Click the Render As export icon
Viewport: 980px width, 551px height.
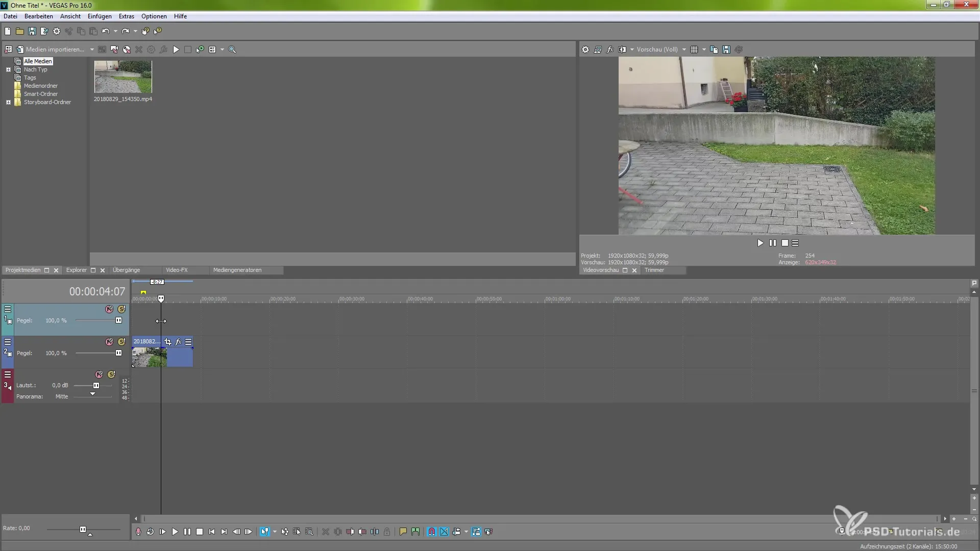point(44,31)
